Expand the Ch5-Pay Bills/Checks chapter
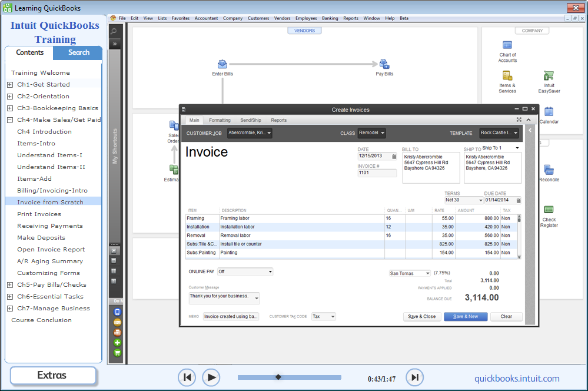Image resolution: width=588 pixels, height=391 pixels. 10,285
